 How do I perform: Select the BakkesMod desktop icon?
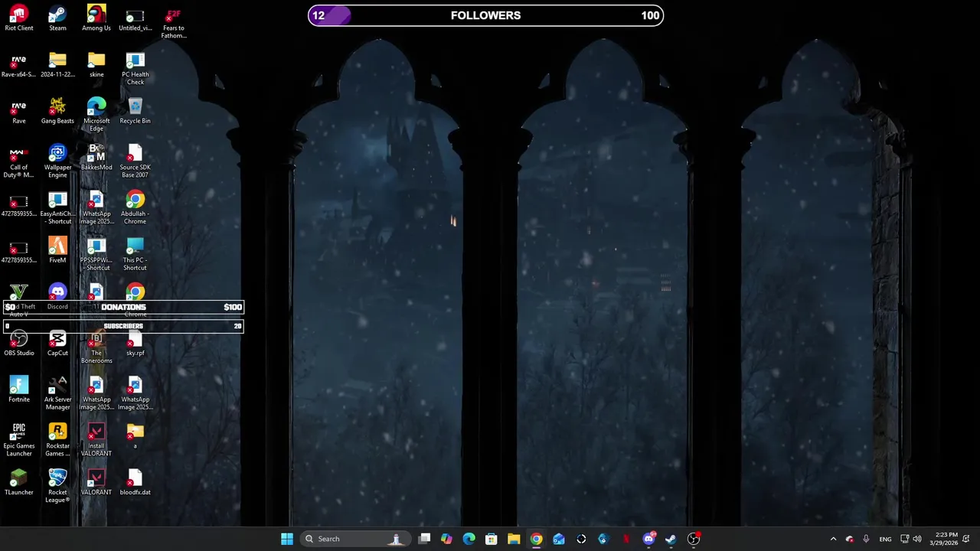pos(96,158)
